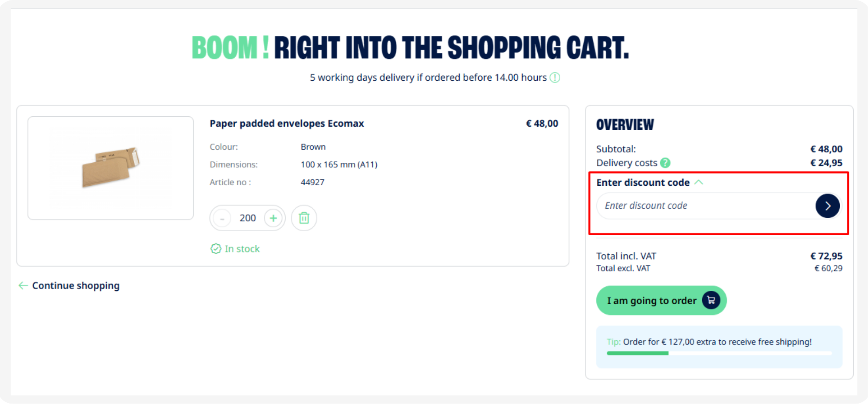Click the quantity value 200
This screenshot has height=404, width=868.
click(x=247, y=218)
